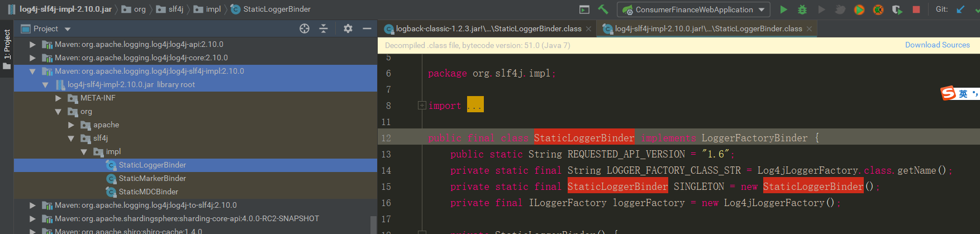980x234 pixels.
Task: Expand Maven log4j-core:2.10.0 library node
Action: pos(32,58)
